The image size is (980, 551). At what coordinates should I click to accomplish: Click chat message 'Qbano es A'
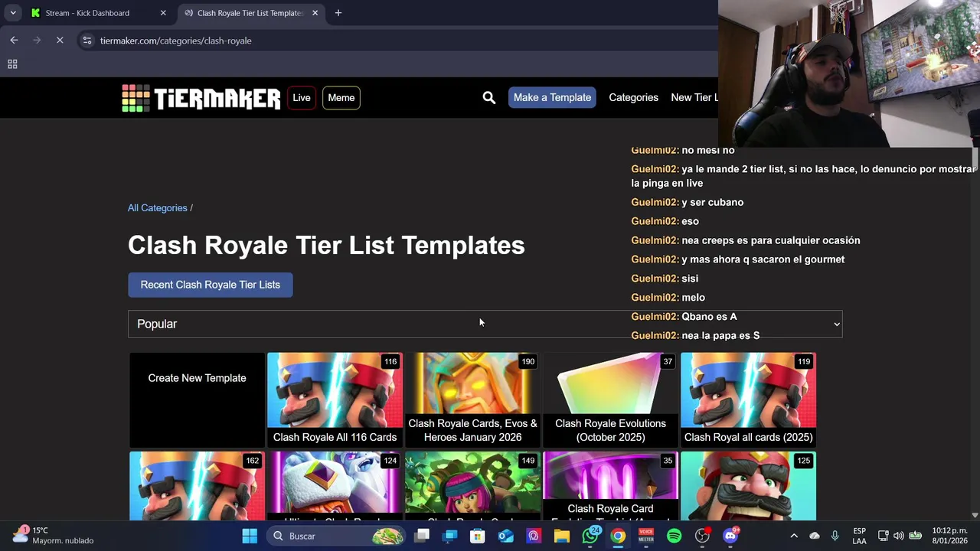[x=709, y=316]
